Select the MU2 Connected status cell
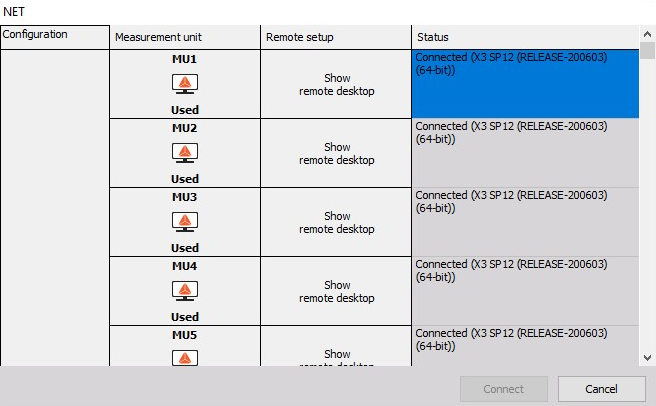656x406 pixels. [x=525, y=153]
